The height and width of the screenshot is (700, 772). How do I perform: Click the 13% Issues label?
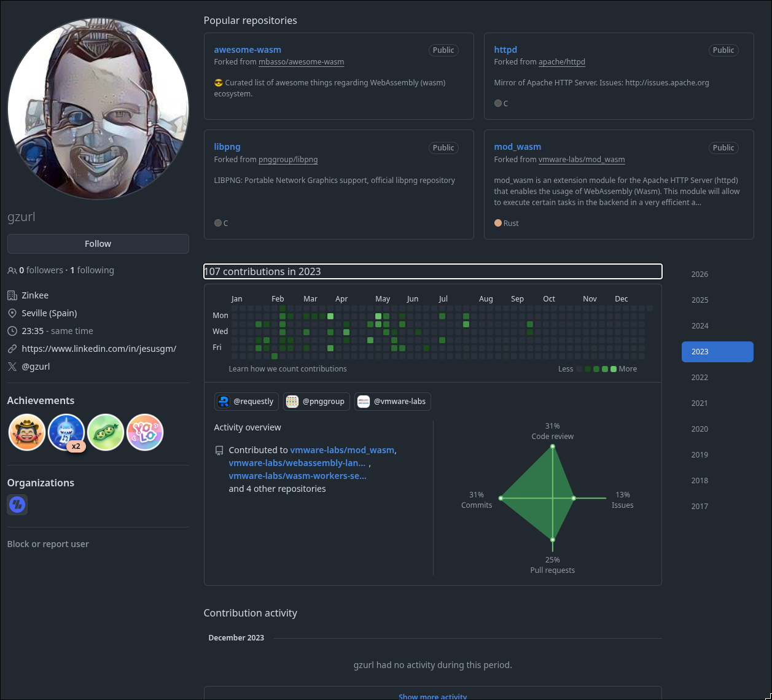[623, 500]
